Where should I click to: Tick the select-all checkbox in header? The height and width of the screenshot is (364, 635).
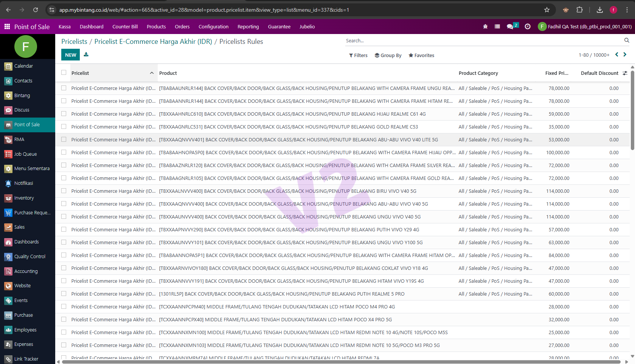64,73
